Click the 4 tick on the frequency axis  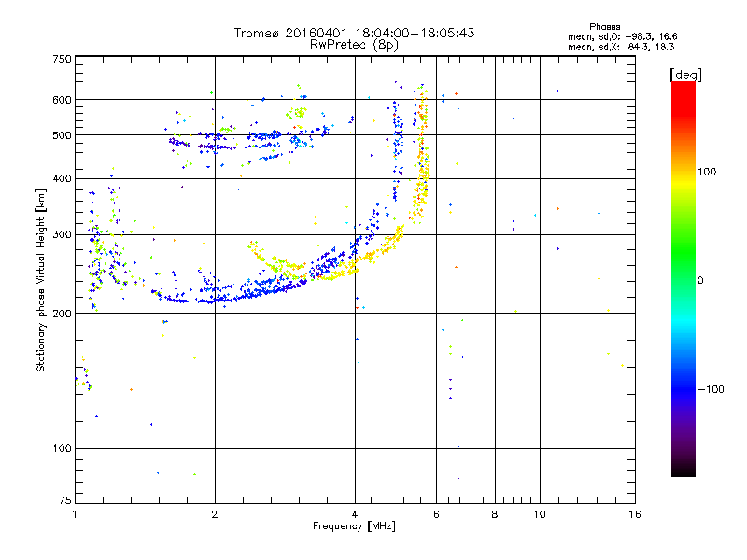[x=355, y=515]
